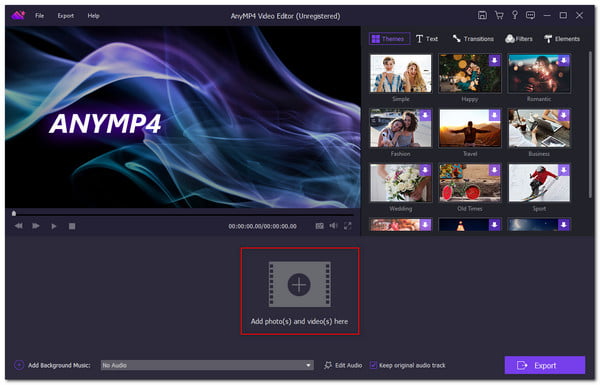This screenshot has height=385, width=600.
Task: Select the Business theme thumbnail
Action: (539, 128)
